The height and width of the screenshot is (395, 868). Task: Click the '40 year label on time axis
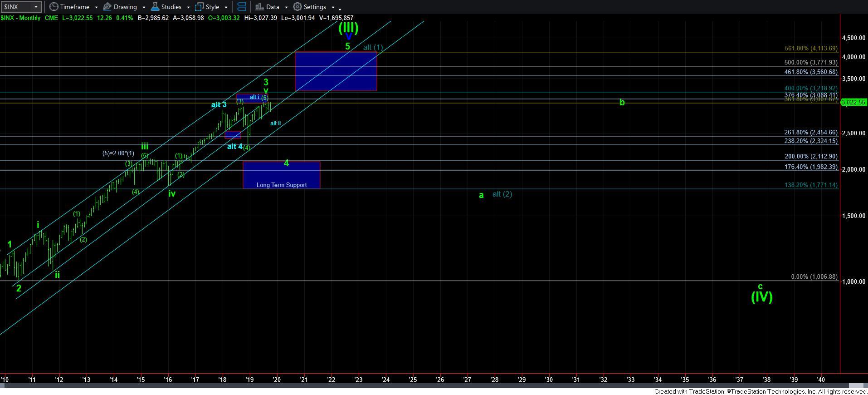pyautogui.click(x=821, y=380)
